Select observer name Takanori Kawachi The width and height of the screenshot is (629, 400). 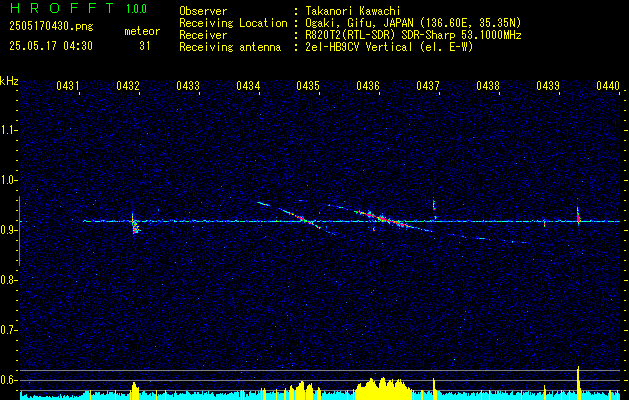(x=353, y=11)
